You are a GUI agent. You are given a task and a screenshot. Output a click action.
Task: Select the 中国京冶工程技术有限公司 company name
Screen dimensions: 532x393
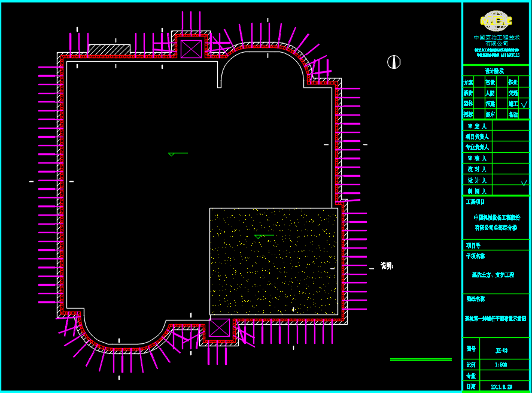pos(496,40)
